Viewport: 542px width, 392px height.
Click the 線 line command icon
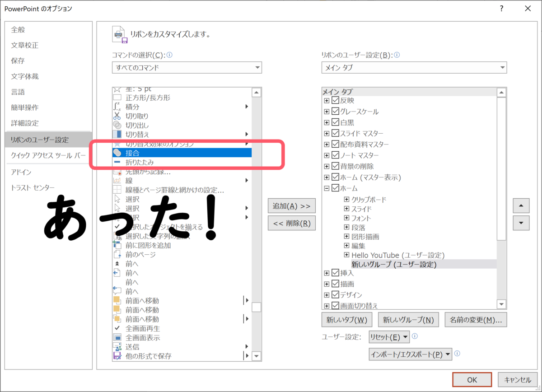click(117, 180)
